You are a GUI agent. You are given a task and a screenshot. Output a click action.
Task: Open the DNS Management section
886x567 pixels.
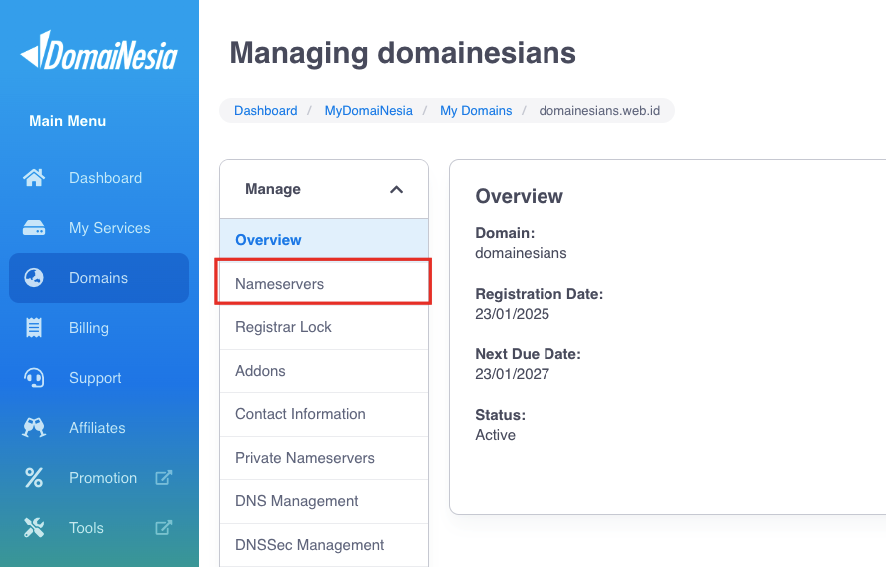(324, 501)
